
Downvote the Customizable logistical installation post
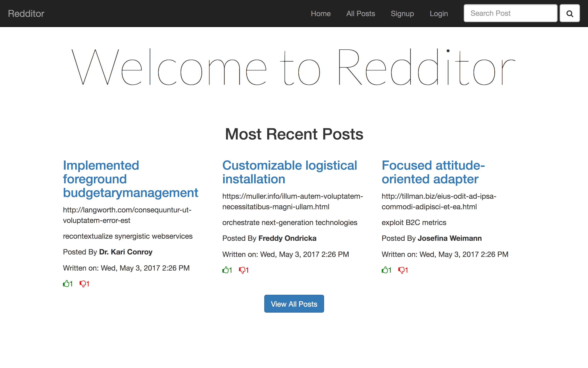pyautogui.click(x=242, y=270)
